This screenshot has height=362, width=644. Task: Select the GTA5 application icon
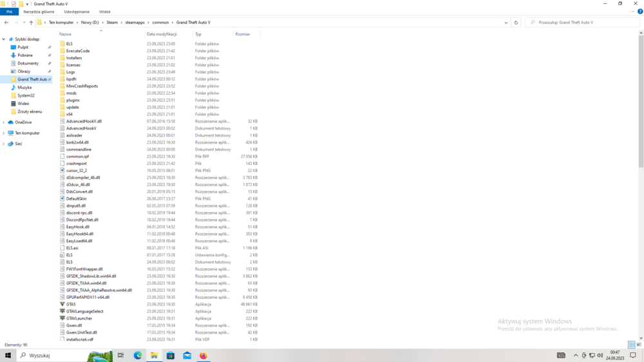point(62,305)
